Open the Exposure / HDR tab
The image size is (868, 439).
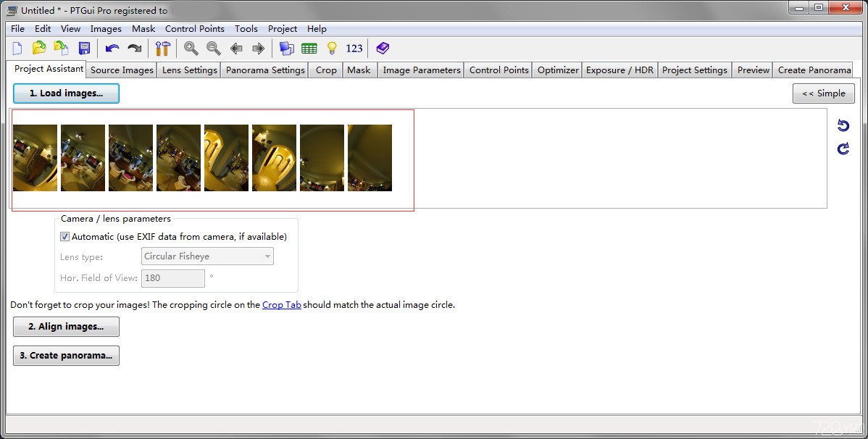click(x=619, y=70)
